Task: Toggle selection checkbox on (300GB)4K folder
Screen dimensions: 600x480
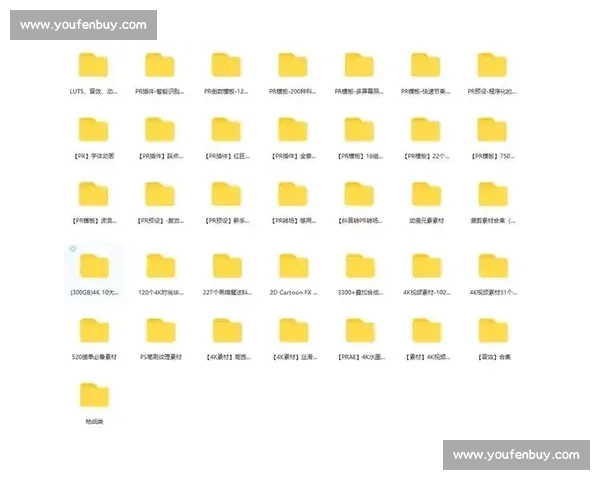Action: (73, 248)
